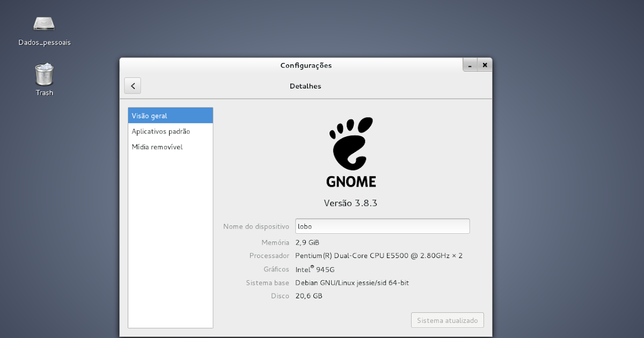644x338 pixels.
Task: Click the Versão 3.8.3 label
Action: pos(351,203)
